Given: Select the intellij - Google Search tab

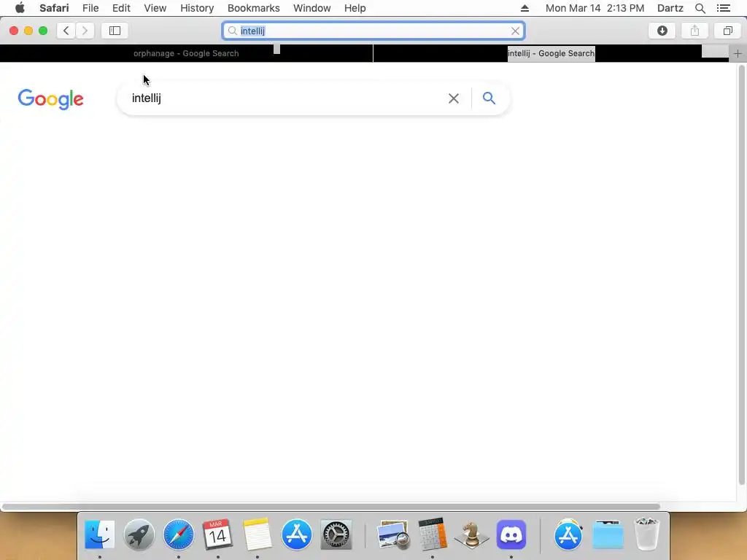Looking at the screenshot, I should [x=551, y=53].
